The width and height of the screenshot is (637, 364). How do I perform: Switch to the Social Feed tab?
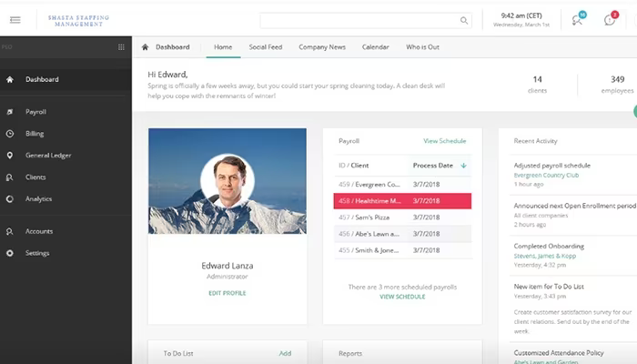pos(266,47)
